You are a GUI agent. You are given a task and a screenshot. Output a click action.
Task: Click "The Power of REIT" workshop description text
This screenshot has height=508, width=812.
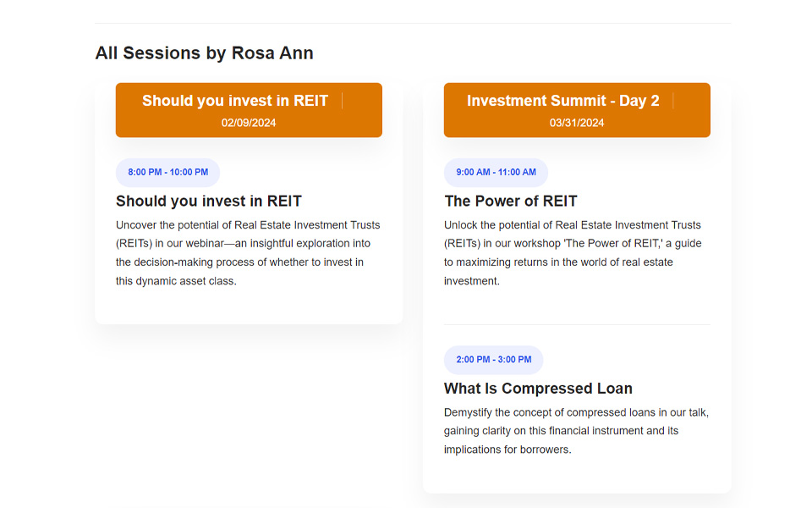(573, 253)
